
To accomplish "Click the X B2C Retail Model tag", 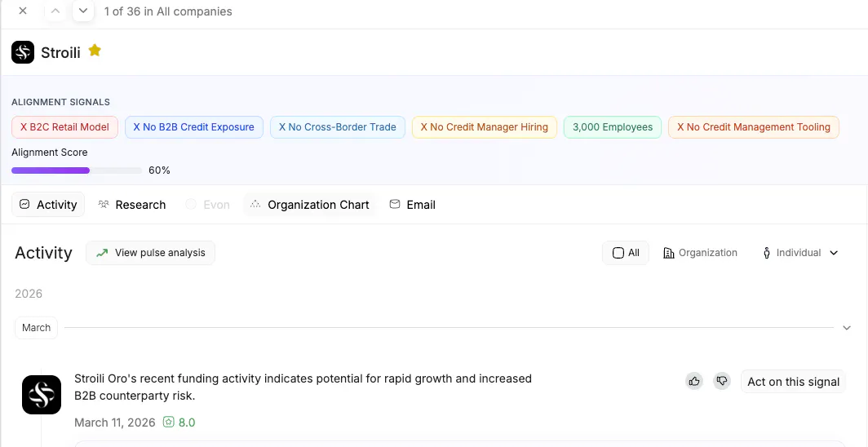I will pos(64,127).
